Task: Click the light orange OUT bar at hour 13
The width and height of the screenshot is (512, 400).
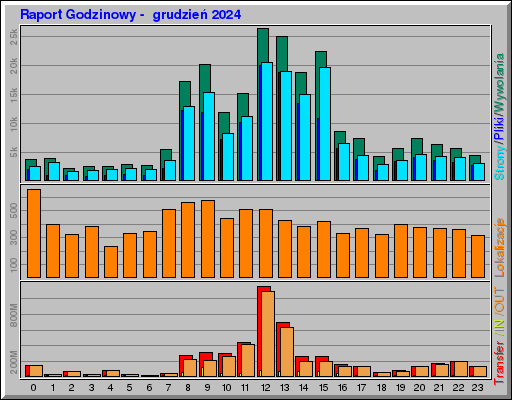Action: click(x=287, y=352)
